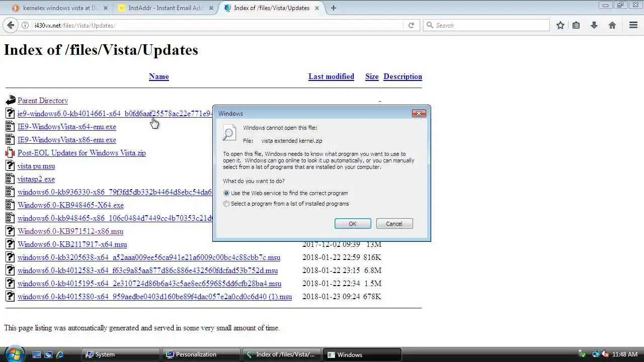Viewport: 644px width, 362px height.
Task: Click the muted volume tray icon
Action: click(x=605, y=354)
